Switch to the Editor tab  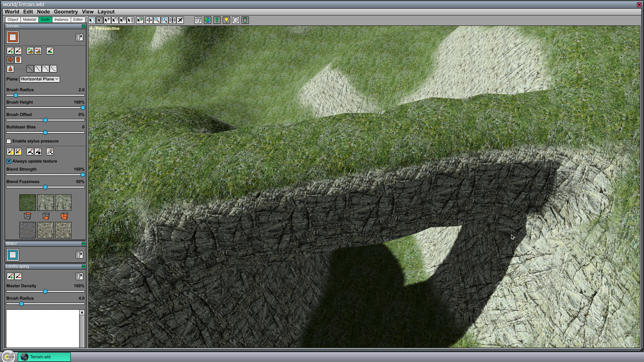pyautogui.click(x=78, y=20)
